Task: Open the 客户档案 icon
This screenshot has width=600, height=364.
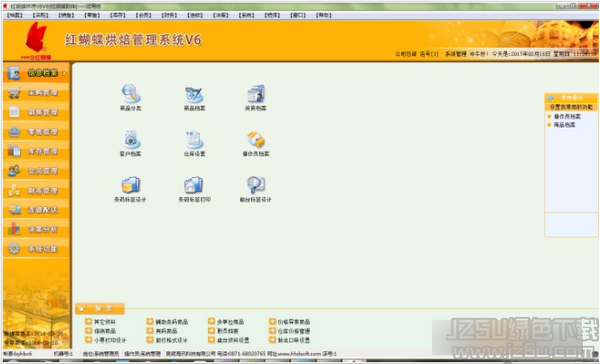Action: click(131, 139)
